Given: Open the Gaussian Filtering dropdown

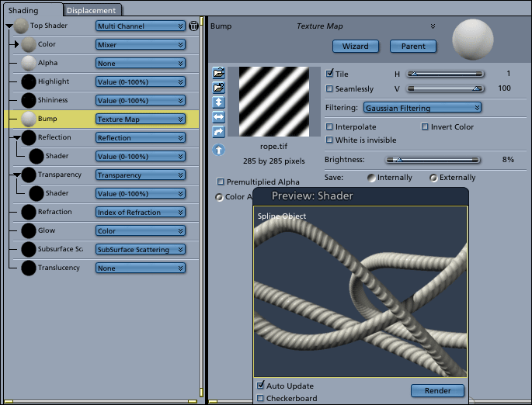Looking at the screenshot, I should click(x=422, y=108).
